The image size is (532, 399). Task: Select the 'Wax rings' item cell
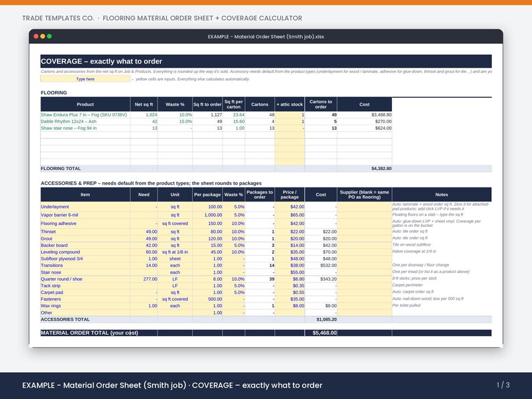click(x=85, y=306)
